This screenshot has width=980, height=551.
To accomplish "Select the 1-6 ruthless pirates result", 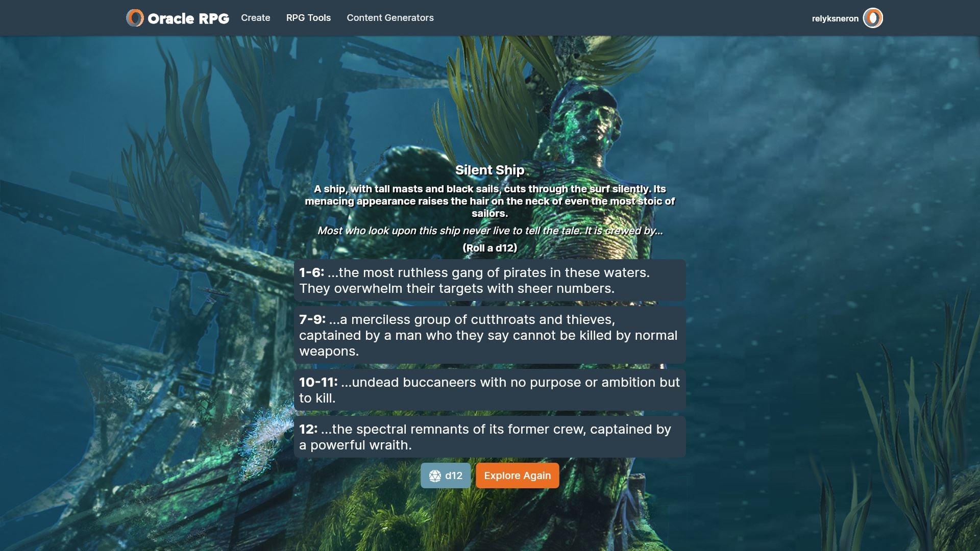I will (489, 280).
